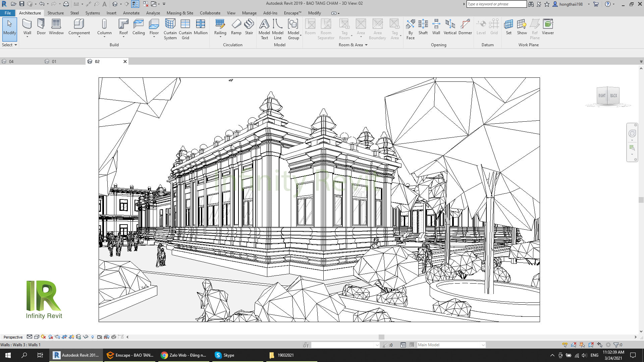Click the ViewCube RIGHT face
644x362 pixels.
[x=602, y=96]
